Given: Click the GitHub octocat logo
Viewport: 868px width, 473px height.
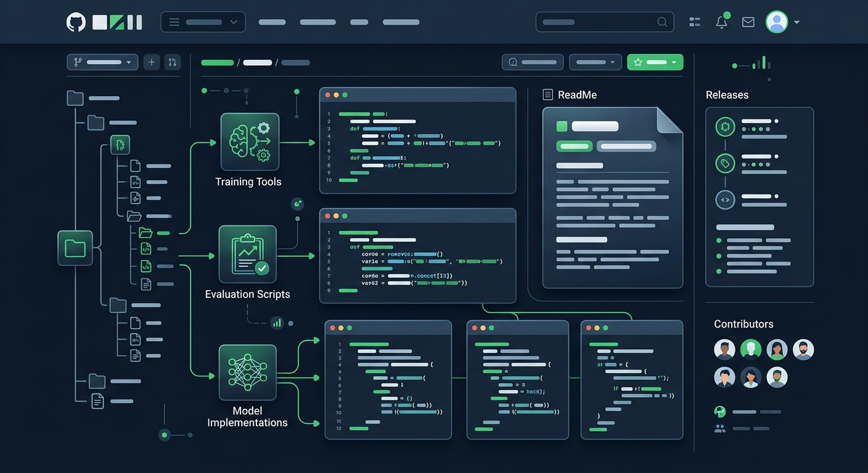Looking at the screenshot, I should coord(76,22).
